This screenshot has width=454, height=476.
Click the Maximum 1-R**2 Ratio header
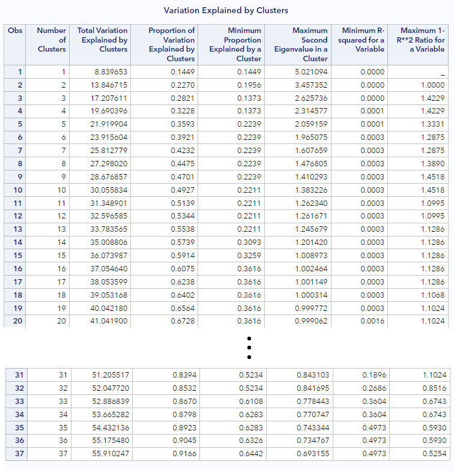pyautogui.click(x=418, y=44)
